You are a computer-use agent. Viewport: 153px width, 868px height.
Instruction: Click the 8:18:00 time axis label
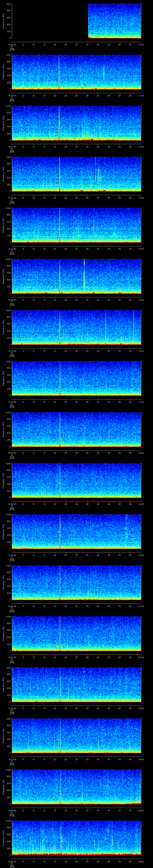tap(12, 504)
